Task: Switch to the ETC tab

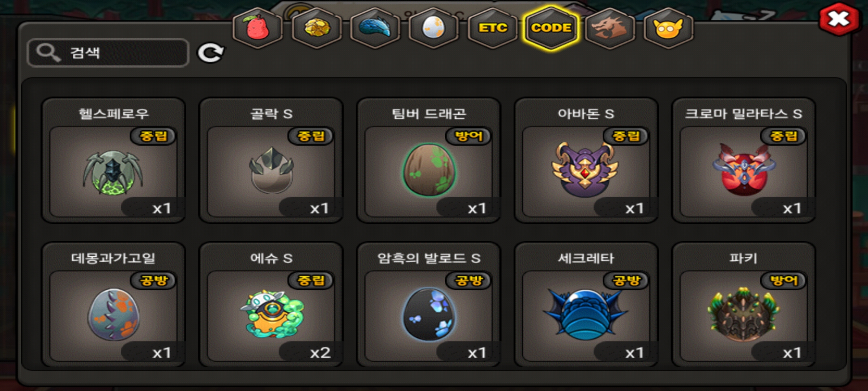Action: pyautogui.click(x=493, y=28)
